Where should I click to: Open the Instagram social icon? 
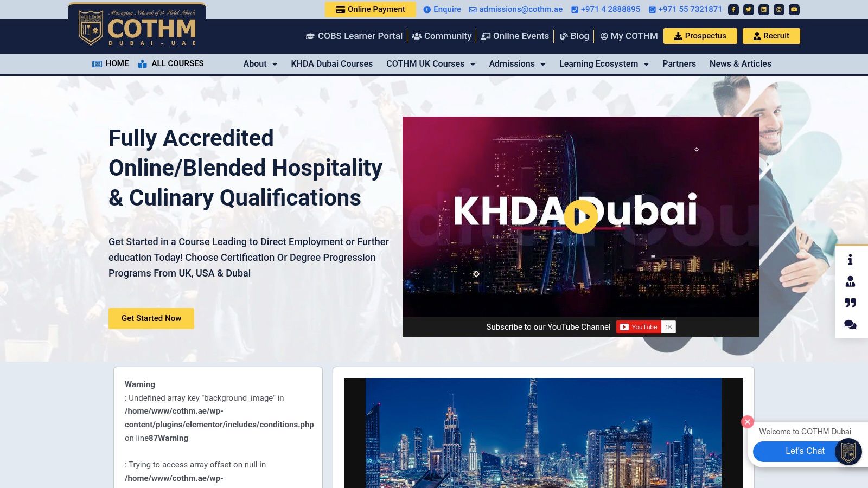(x=779, y=9)
